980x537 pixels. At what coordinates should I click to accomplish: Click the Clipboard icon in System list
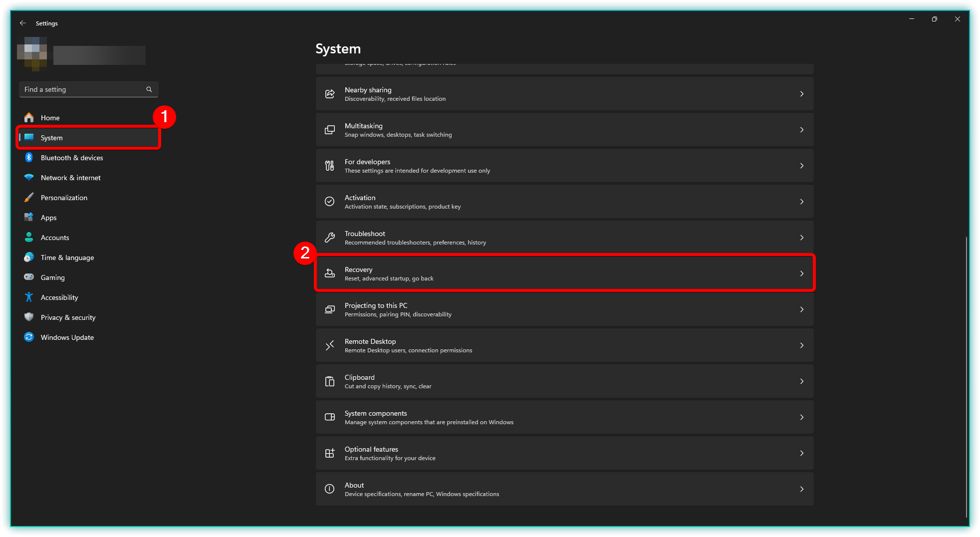coord(330,381)
